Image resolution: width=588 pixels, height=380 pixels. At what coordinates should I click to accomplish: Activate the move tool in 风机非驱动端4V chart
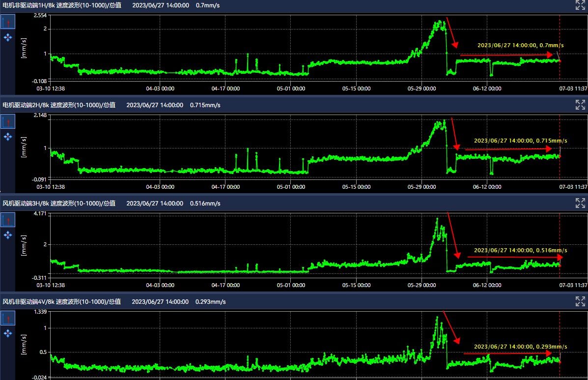(8, 334)
